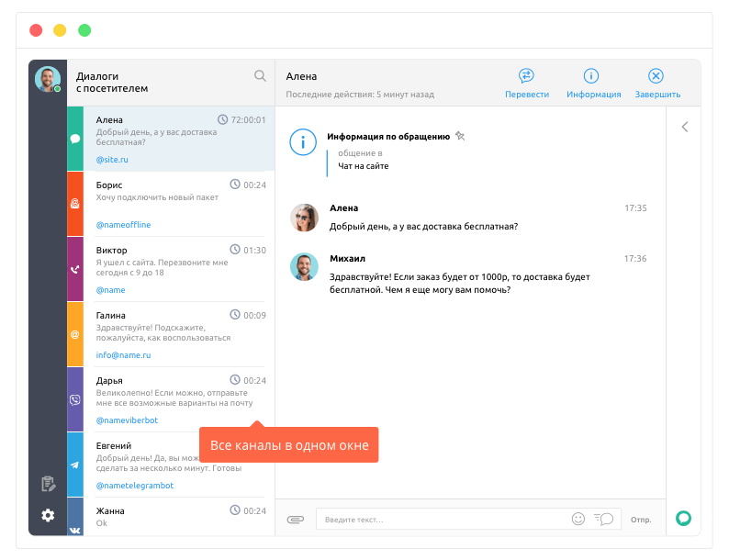Image resolution: width=729 pixels, height=560 pixels.
Task: Click the Завершить button label
Action: pyautogui.click(x=658, y=95)
